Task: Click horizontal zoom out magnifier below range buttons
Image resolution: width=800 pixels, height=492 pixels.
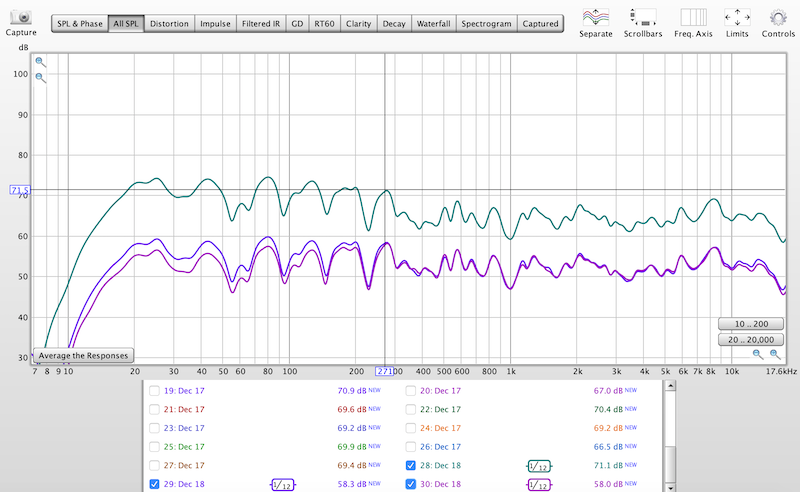Action: (x=758, y=354)
